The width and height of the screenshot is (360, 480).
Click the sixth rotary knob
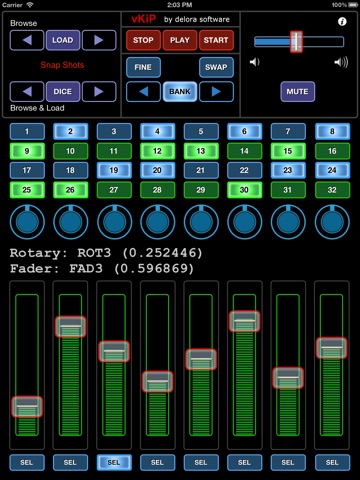(244, 222)
